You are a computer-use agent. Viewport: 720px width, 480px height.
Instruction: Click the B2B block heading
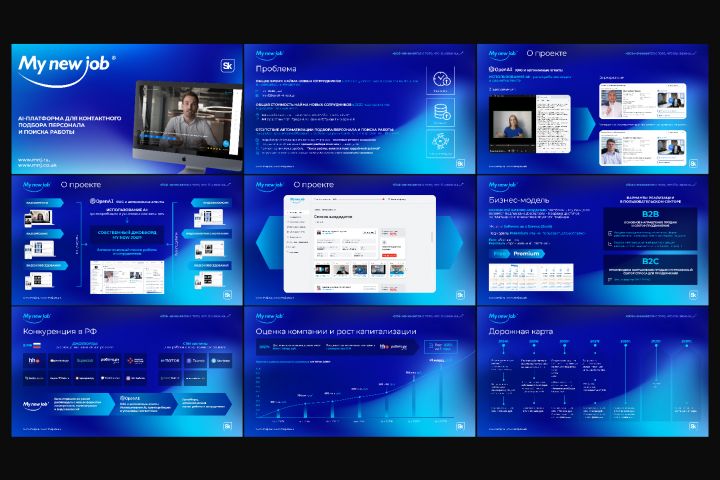coord(650,214)
